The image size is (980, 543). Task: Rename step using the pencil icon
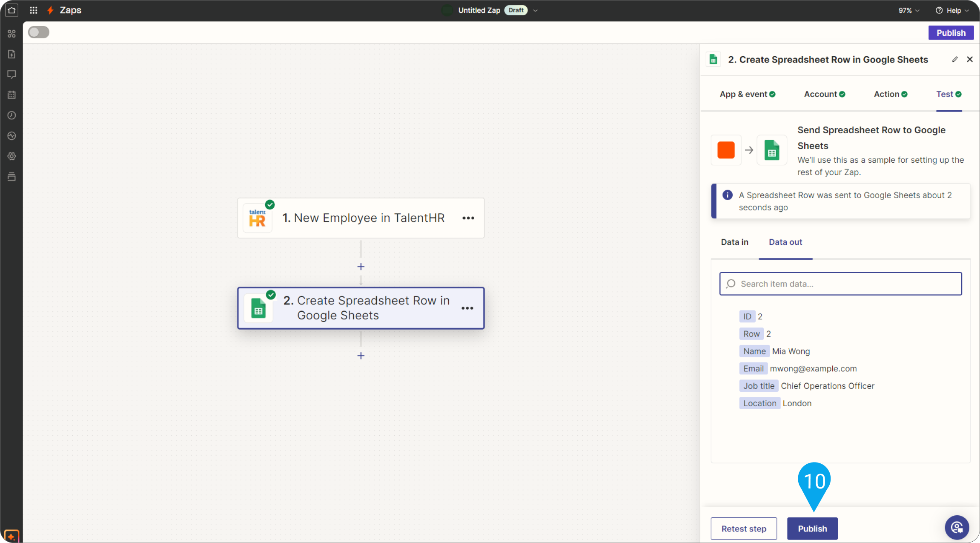tap(955, 60)
